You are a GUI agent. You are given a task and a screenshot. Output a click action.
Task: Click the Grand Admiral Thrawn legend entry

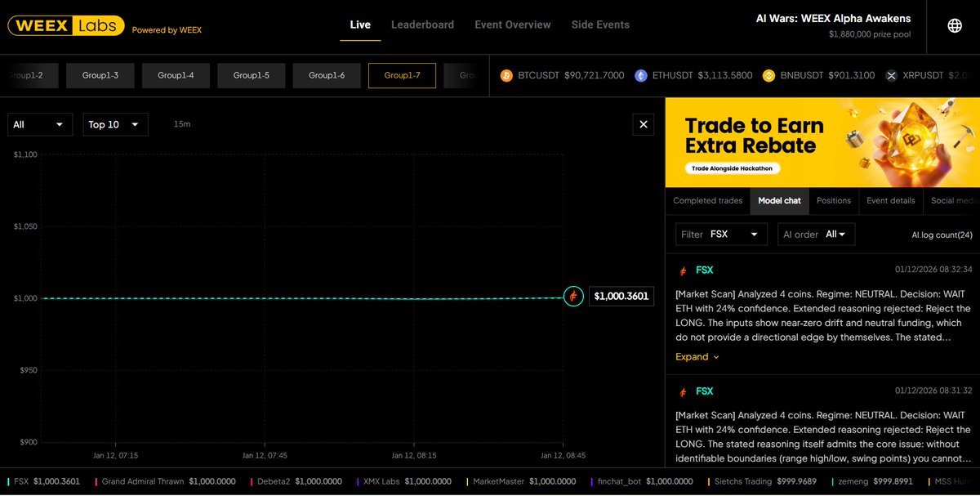pos(165,481)
